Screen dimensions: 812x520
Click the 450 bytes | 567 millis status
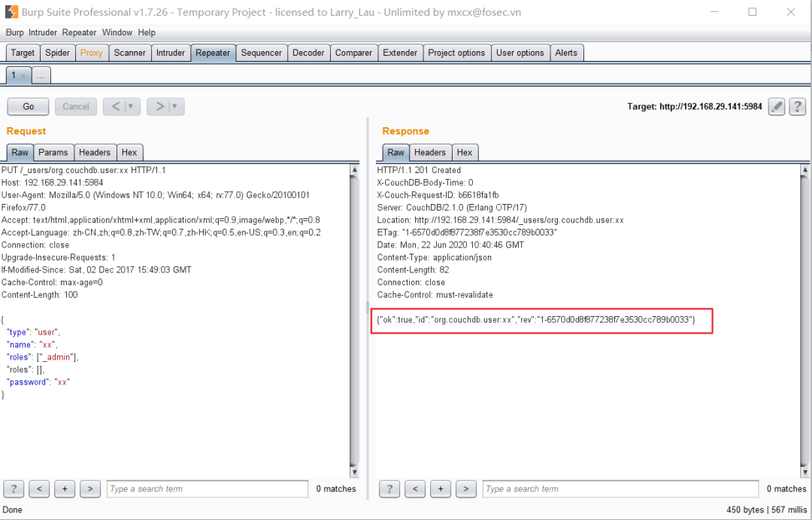(x=766, y=509)
